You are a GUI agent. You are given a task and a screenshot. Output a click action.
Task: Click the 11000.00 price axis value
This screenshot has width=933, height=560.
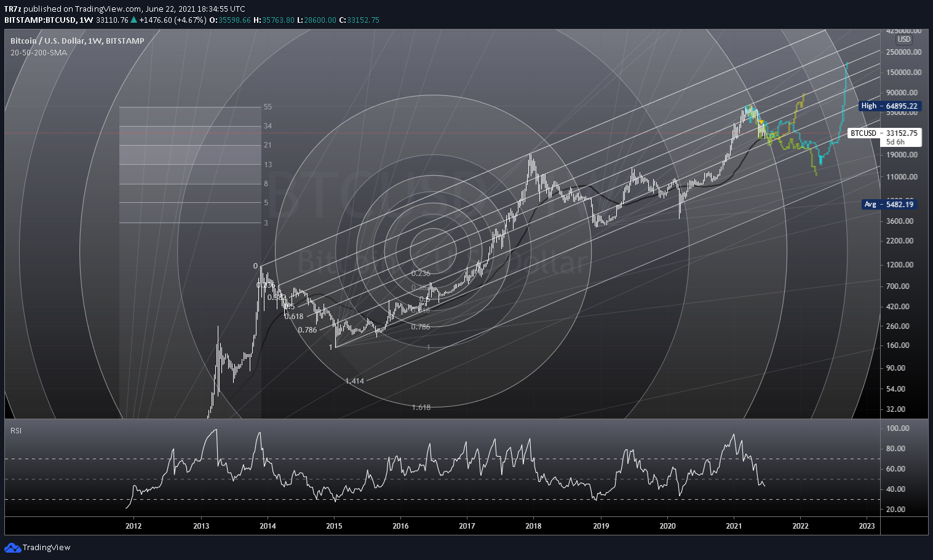[x=902, y=177]
